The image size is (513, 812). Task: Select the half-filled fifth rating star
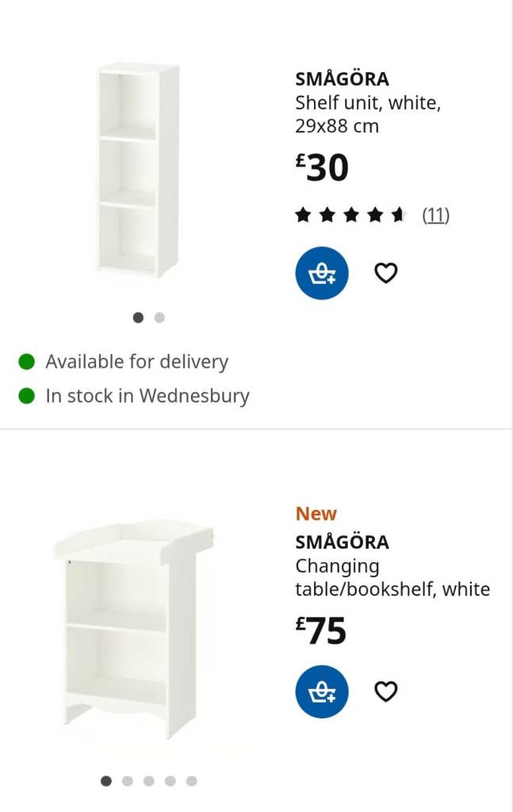398,213
